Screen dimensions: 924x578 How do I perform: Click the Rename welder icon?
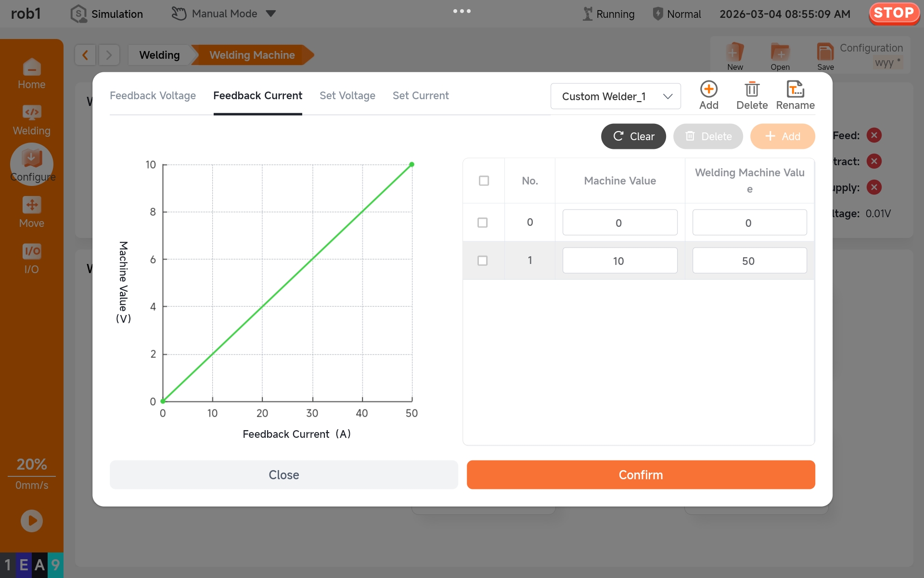[795, 90]
